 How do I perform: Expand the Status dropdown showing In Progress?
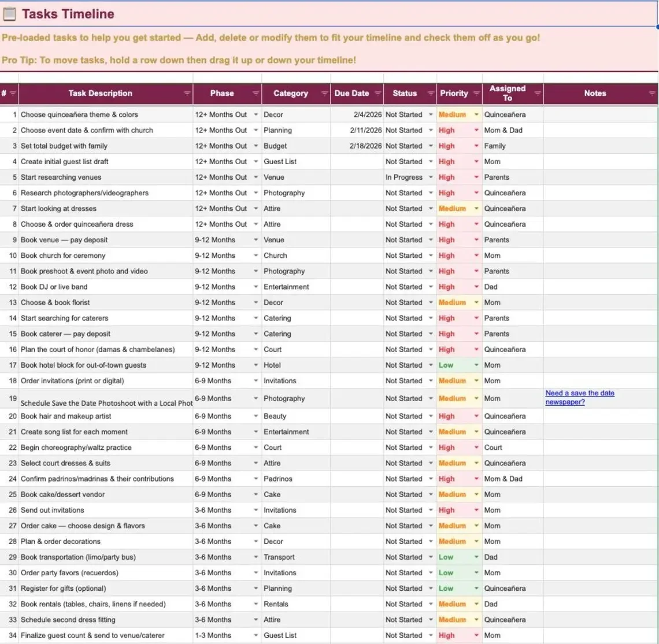pos(431,177)
